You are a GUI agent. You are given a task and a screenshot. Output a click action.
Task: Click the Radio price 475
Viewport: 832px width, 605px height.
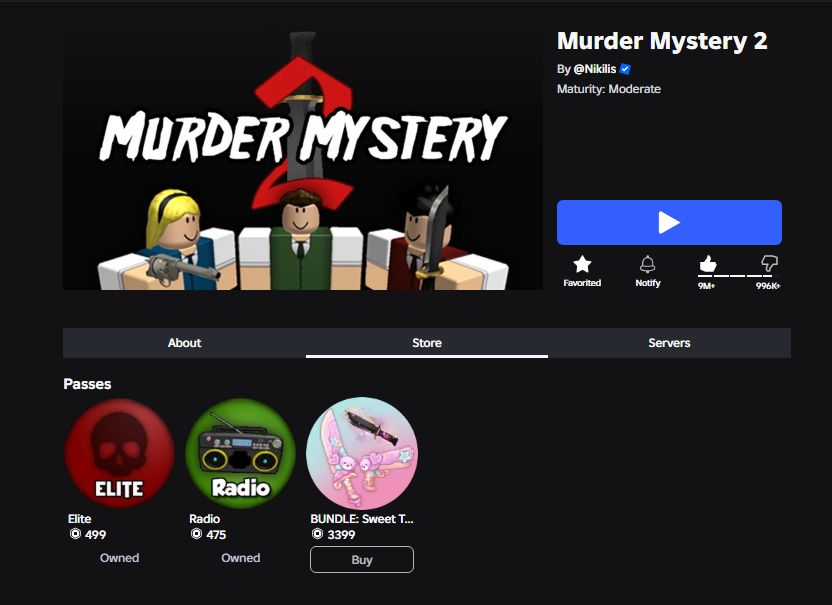[x=216, y=534]
